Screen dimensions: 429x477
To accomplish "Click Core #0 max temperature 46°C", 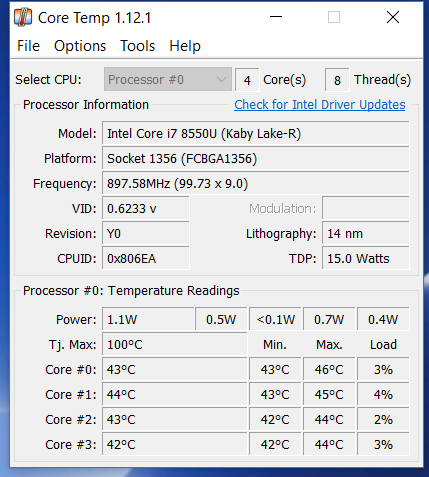I will (329, 369).
